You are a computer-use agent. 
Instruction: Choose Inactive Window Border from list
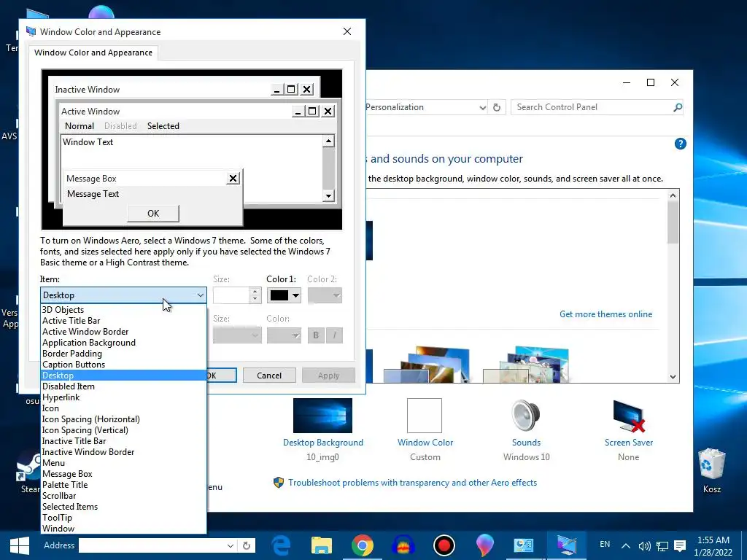click(x=123, y=452)
